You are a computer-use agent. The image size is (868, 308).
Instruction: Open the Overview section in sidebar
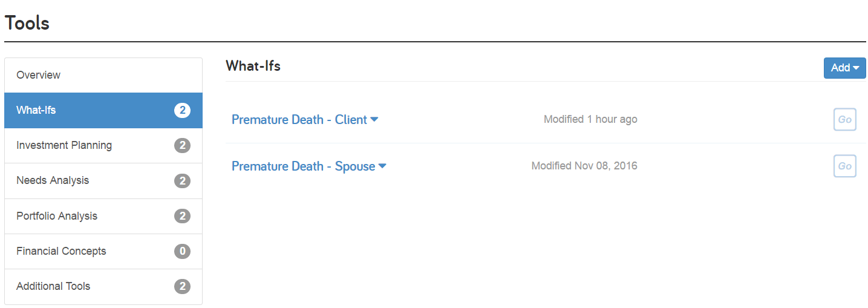pos(103,75)
